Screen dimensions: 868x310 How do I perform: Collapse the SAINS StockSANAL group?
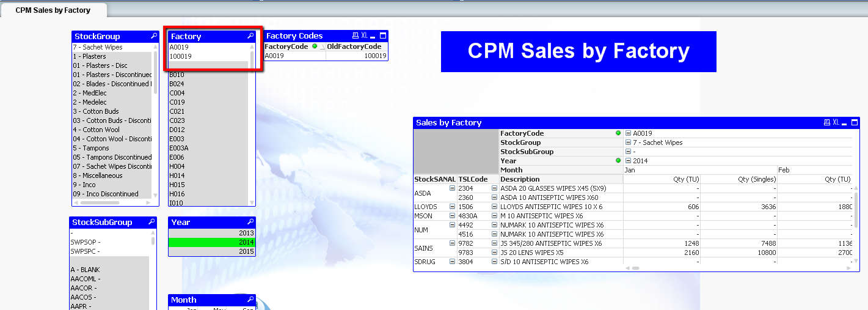[x=452, y=243]
